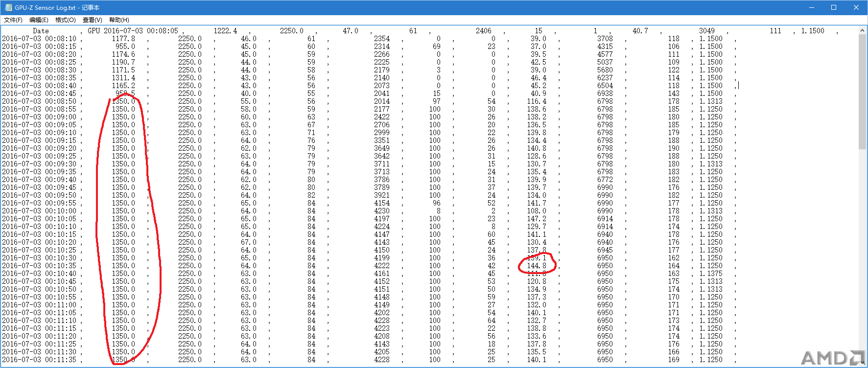Click core clock value 955.0
This screenshot has height=368, width=868.
[125, 46]
